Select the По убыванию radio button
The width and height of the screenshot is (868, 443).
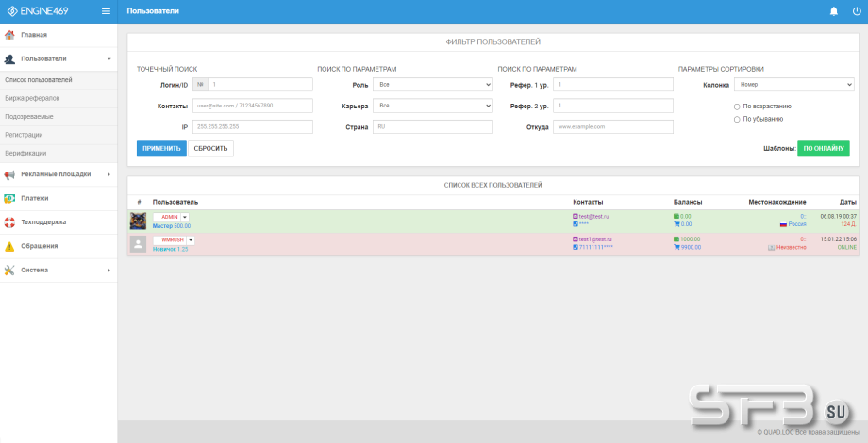pyautogui.click(x=737, y=119)
